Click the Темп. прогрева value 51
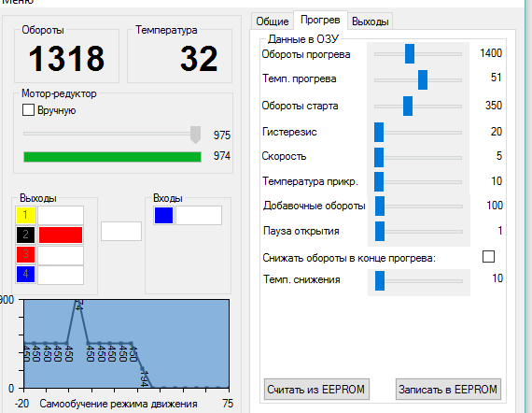Image resolution: width=532 pixels, height=413 pixels. pyautogui.click(x=496, y=78)
